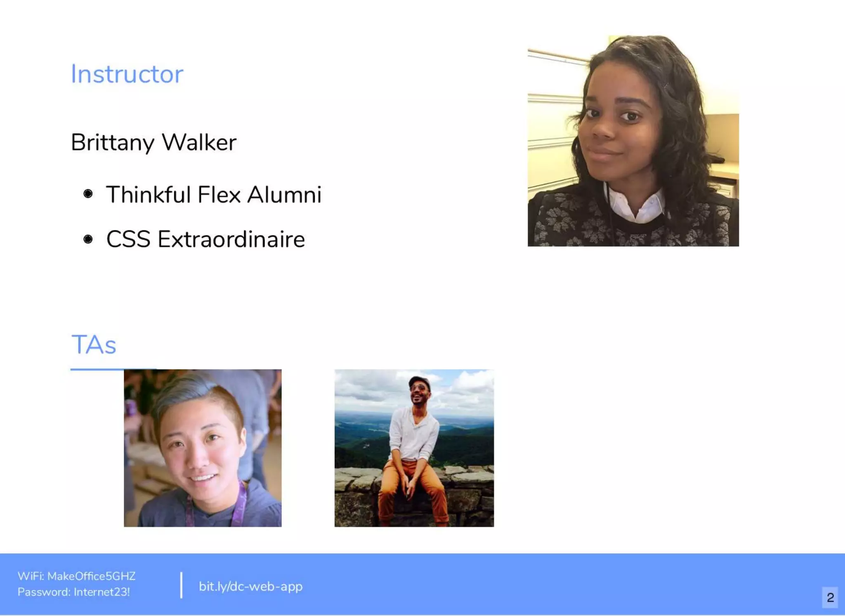This screenshot has height=616, width=845.
Task: Click slide number 2 badge
Action: pos(830,597)
